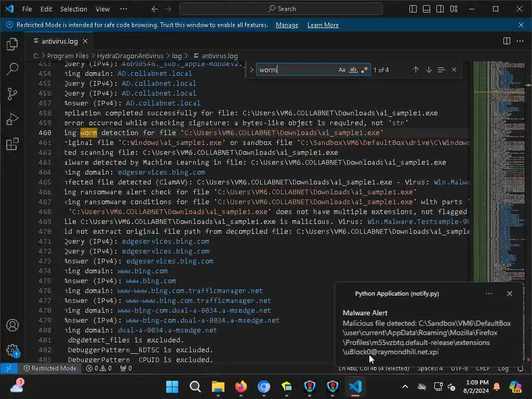
Task: Click the Restricted Mode status bar item
Action: (50, 368)
